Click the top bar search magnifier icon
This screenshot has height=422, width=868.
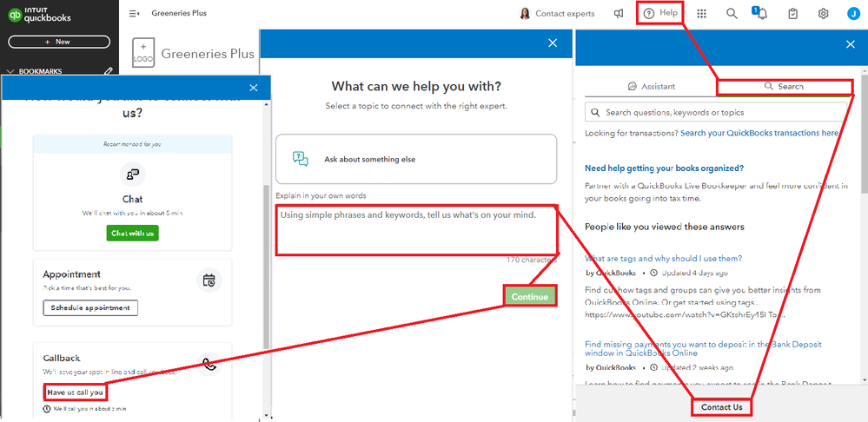pos(732,14)
